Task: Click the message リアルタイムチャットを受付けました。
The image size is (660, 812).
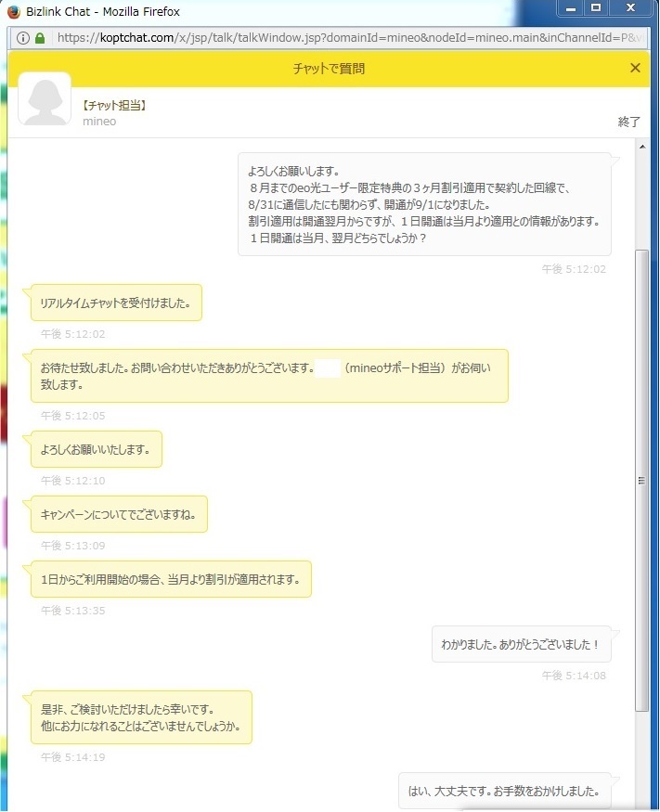Action: 116,303
